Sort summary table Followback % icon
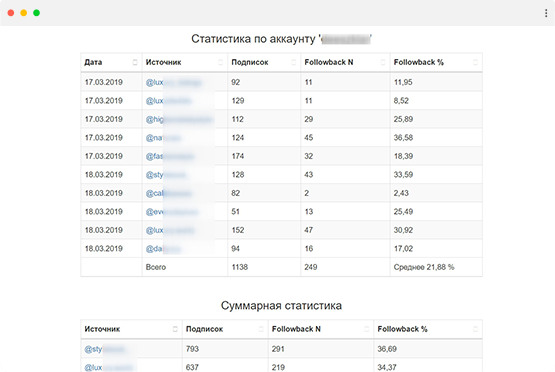The image size is (555, 372). coord(475,329)
